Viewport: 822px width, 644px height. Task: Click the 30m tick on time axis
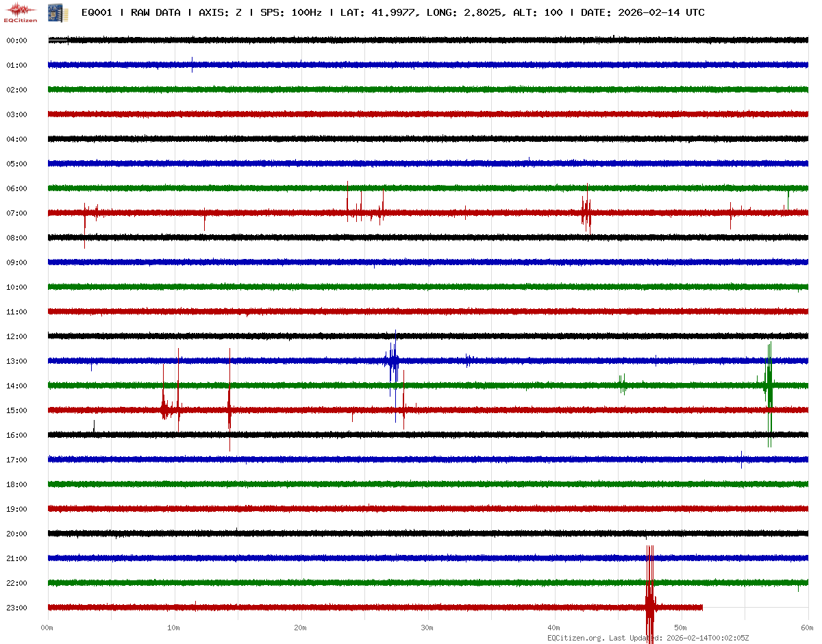point(427,628)
